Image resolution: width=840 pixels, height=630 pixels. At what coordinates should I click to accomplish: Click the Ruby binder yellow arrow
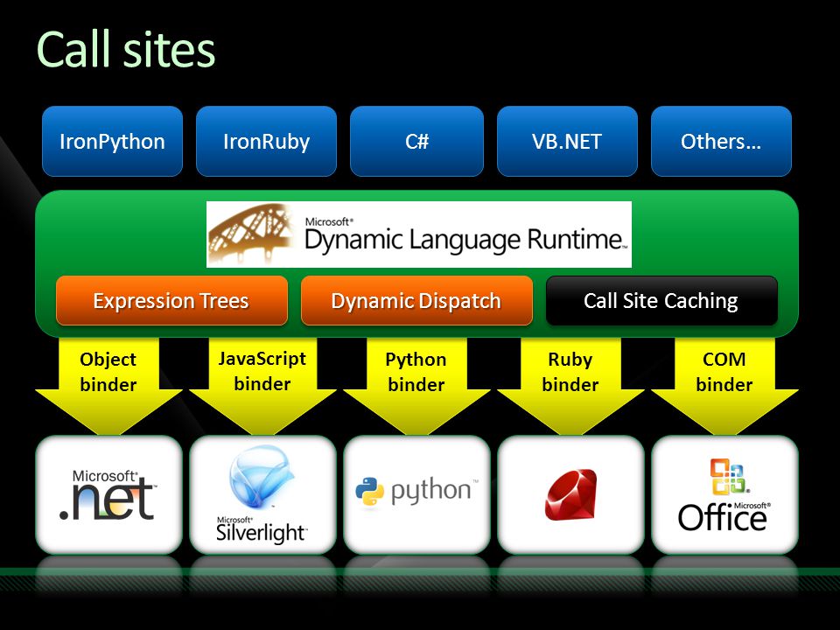(x=570, y=386)
